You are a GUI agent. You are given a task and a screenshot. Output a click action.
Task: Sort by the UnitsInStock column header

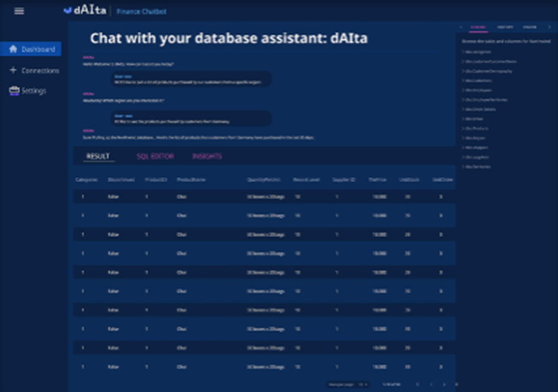(409, 180)
